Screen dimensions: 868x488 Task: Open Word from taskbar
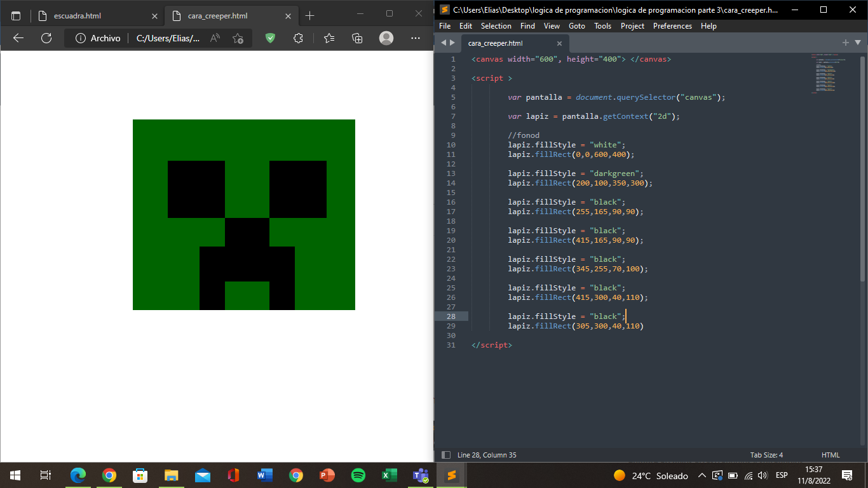pyautogui.click(x=264, y=475)
